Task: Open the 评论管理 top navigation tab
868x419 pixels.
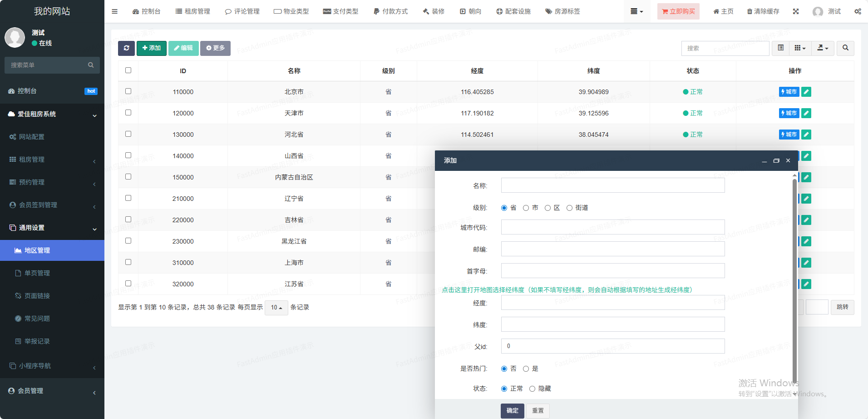Action: click(x=242, y=11)
